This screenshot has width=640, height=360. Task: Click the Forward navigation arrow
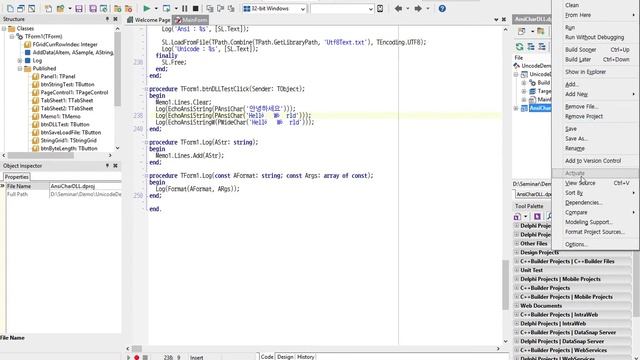click(x=418, y=8)
